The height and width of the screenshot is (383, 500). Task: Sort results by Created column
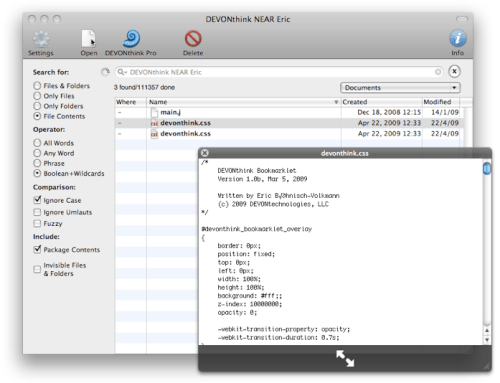(x=382, y=102)
